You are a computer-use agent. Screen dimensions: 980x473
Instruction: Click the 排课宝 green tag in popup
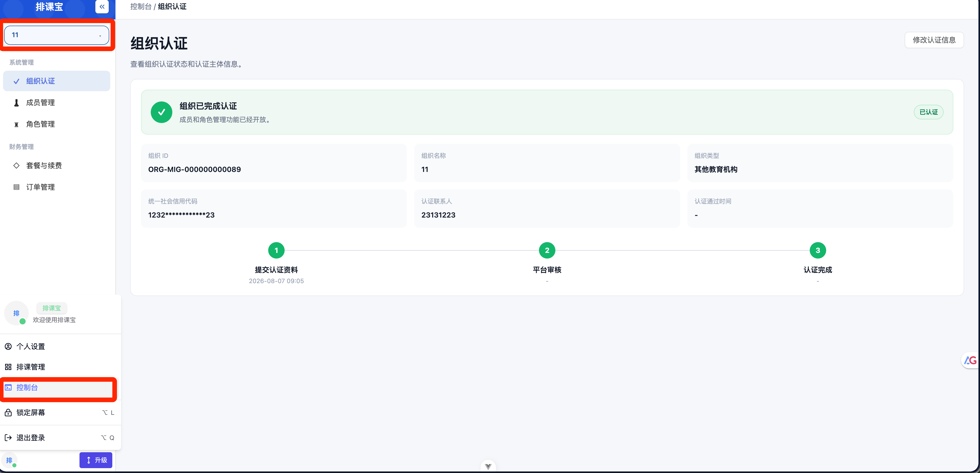pyautogui.click(x=52, y=308)
